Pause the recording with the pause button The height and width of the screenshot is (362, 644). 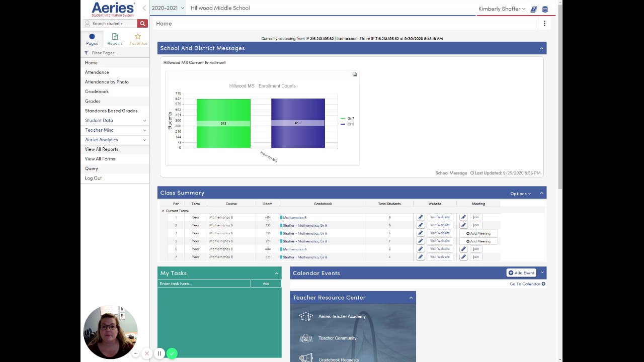159,353
